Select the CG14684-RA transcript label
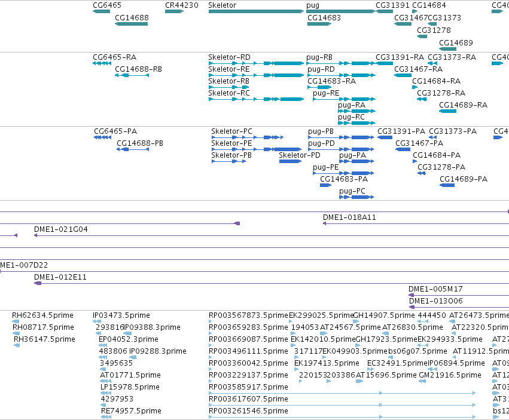Screen dimensions: 509x420 (x=437, y=81)
